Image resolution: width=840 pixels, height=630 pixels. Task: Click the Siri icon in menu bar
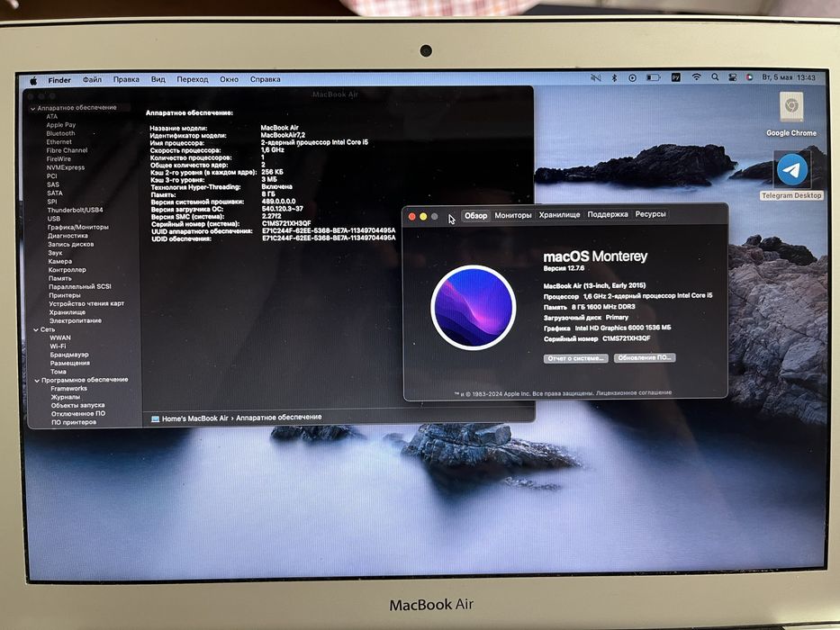point(749,77)
